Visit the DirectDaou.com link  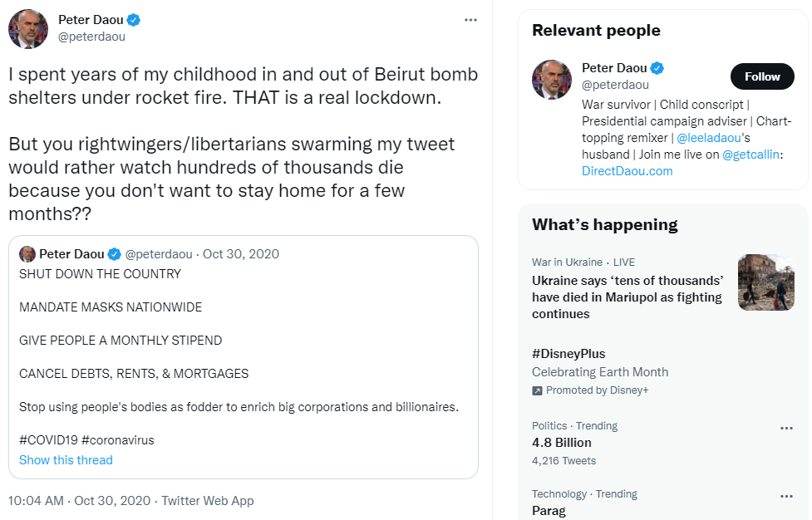point(627,171)
